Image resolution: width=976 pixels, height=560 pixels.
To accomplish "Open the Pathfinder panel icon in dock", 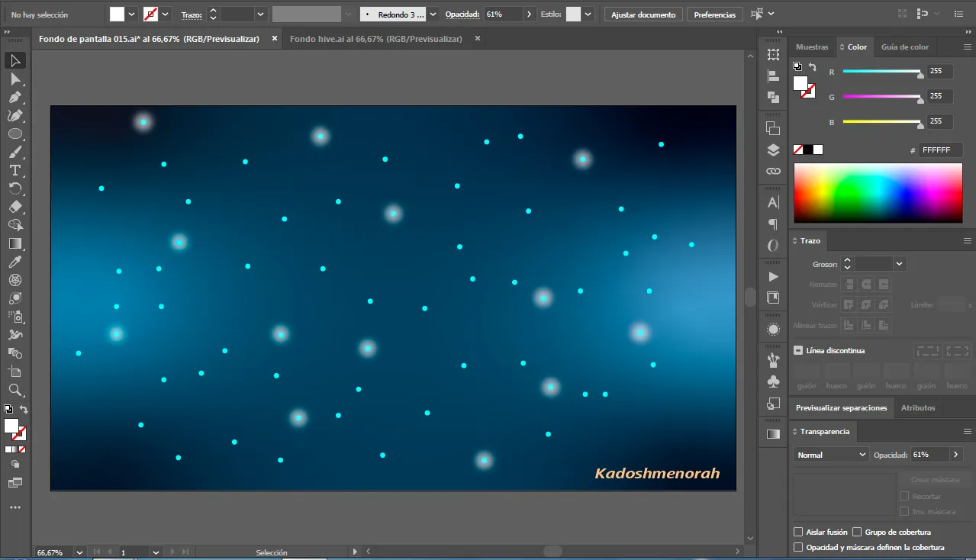I will [x=773, y=97].
